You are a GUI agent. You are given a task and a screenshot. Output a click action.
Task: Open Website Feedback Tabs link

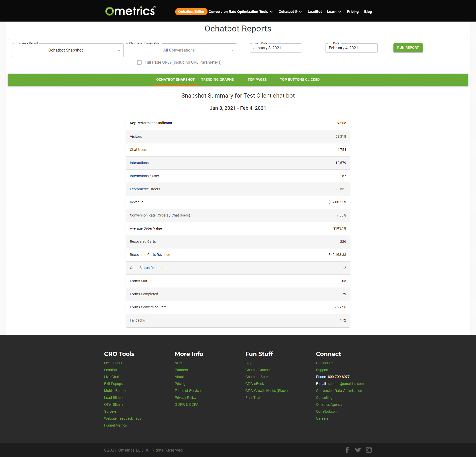coord(122,418)
